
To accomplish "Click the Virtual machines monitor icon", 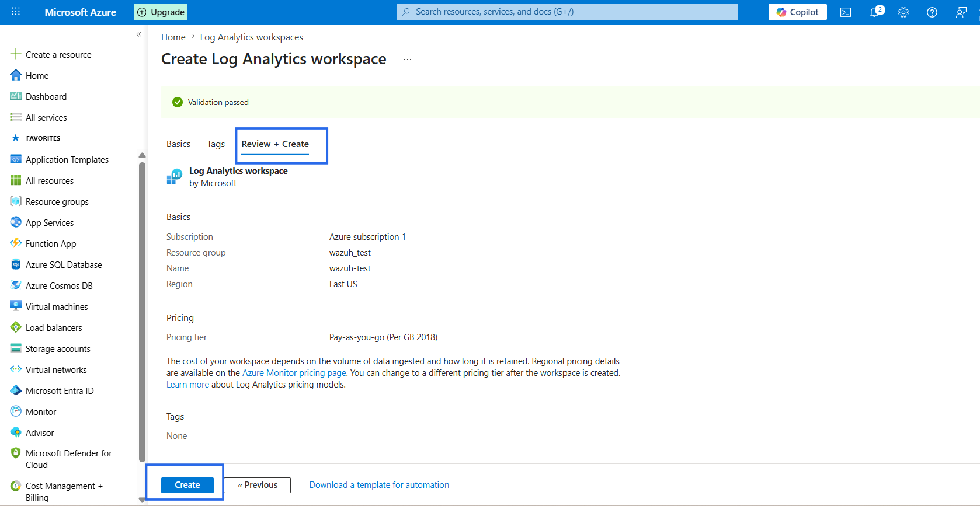I will pyautogui.click(x=16, y=306).
